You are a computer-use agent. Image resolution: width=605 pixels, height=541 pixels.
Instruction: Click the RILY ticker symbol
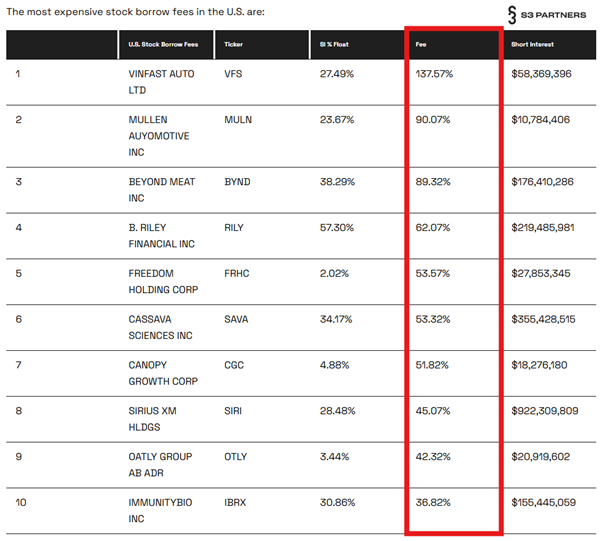tap(236, 227)
